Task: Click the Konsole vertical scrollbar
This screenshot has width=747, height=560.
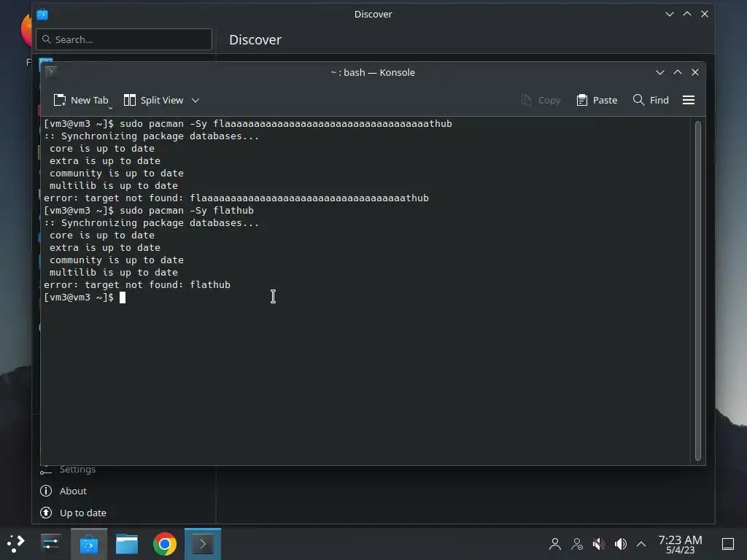Action: coord(698,290)
